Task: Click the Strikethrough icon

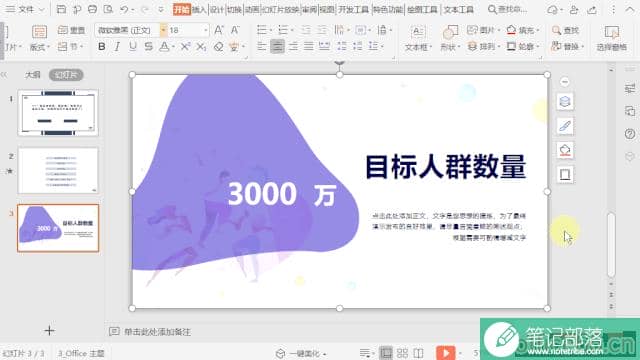Action: click(x=149, y=47)
